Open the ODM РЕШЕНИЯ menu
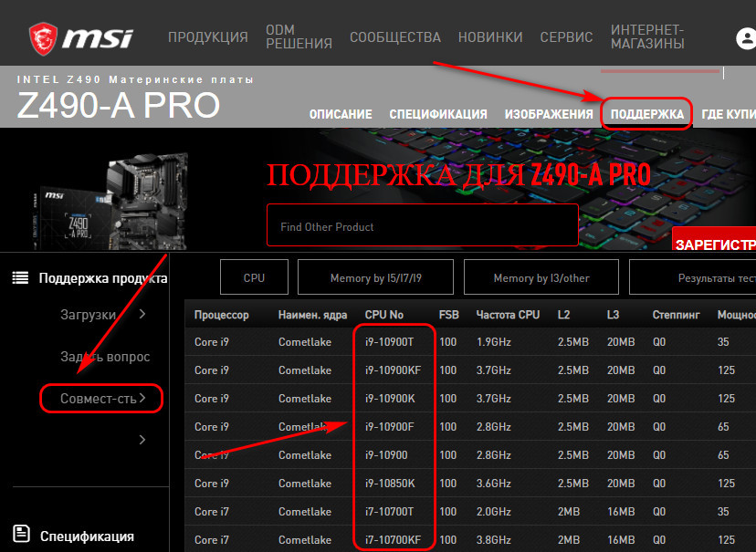Screen dimensions: 756x552 click(299, 37)
